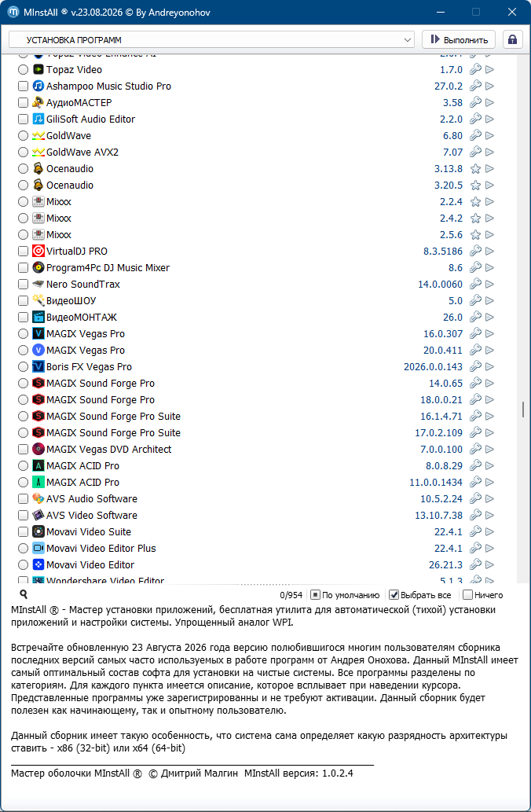Tick the MAGIX Vegas DVD Architect checkbox
Viewport: 531px width, 812px height.
tap(24, 449)
